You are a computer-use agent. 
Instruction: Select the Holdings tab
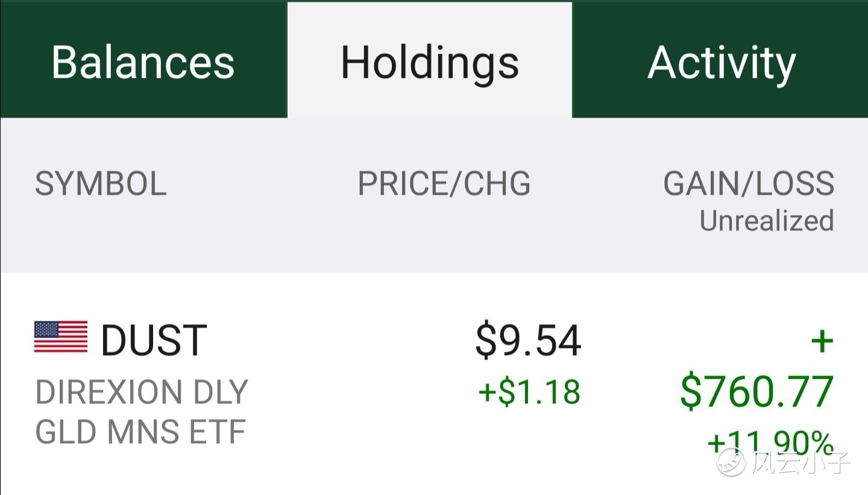pyautogui.click(x=430, y=60)
